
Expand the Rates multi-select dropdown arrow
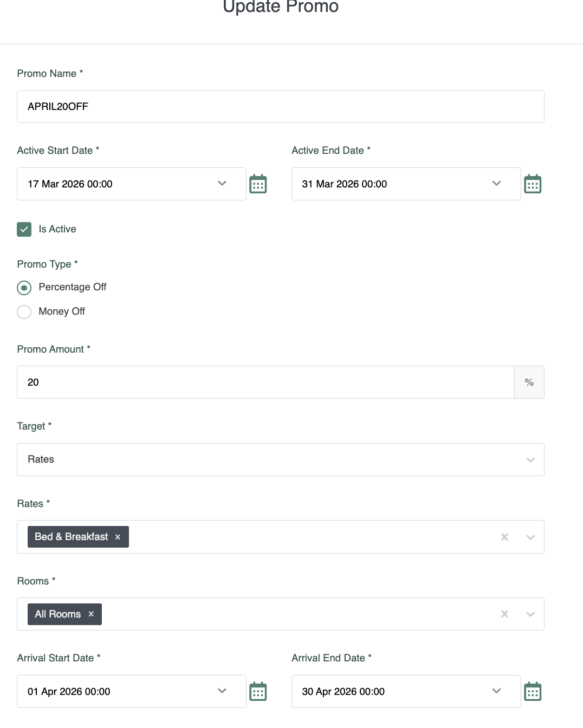click(x=530, y=537)
